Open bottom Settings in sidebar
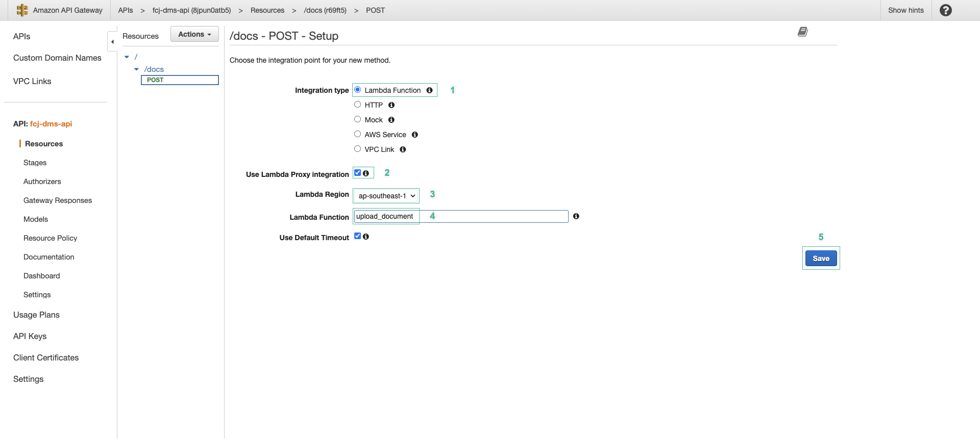 [x=28, y=379]
